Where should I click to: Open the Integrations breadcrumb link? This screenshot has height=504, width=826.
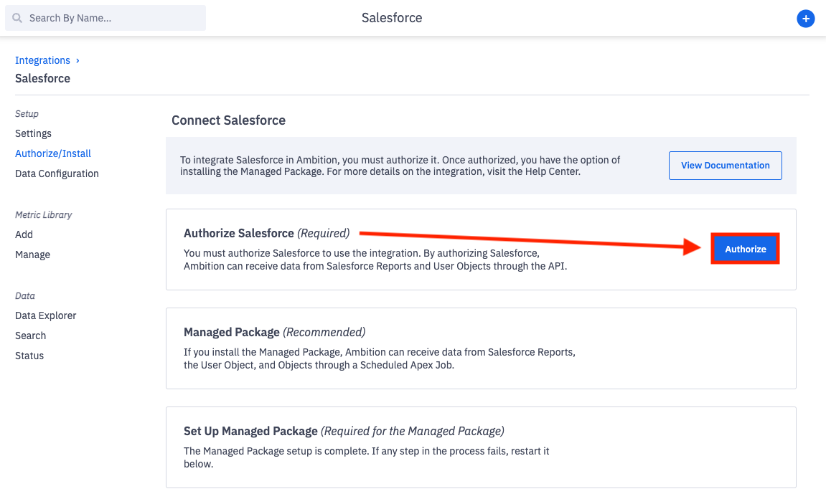[x=42, y=60]
